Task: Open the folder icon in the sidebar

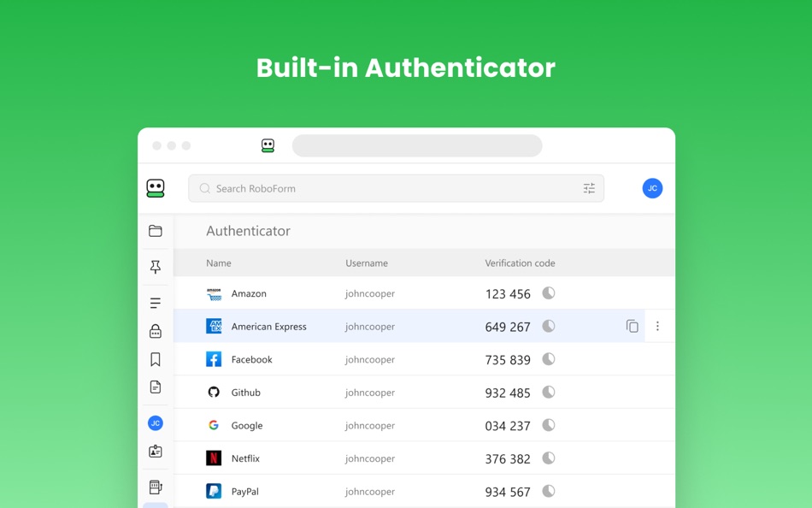Action: click(156, 231)
